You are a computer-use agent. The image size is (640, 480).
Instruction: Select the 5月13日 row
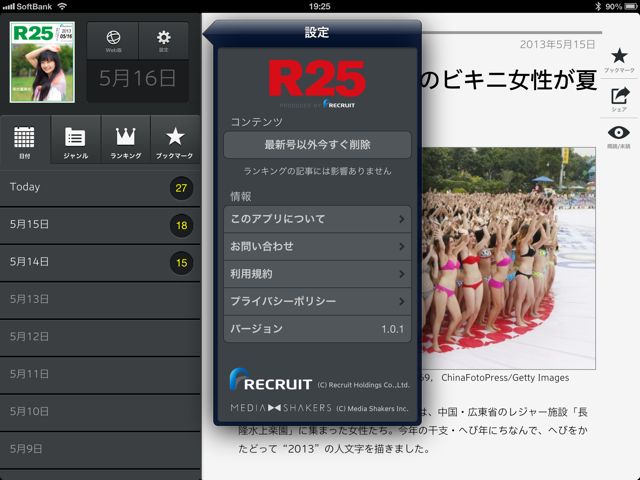[100, 300]
